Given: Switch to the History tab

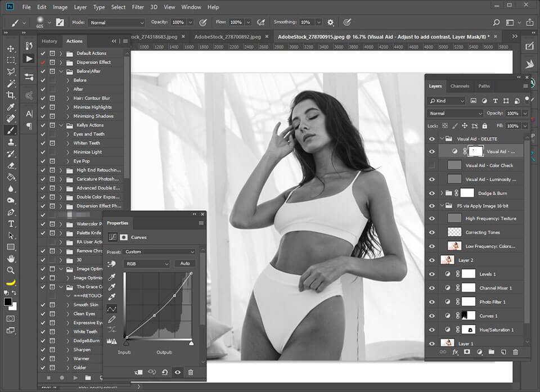Looking at the screenshot, I should click(x=49, y=41).
